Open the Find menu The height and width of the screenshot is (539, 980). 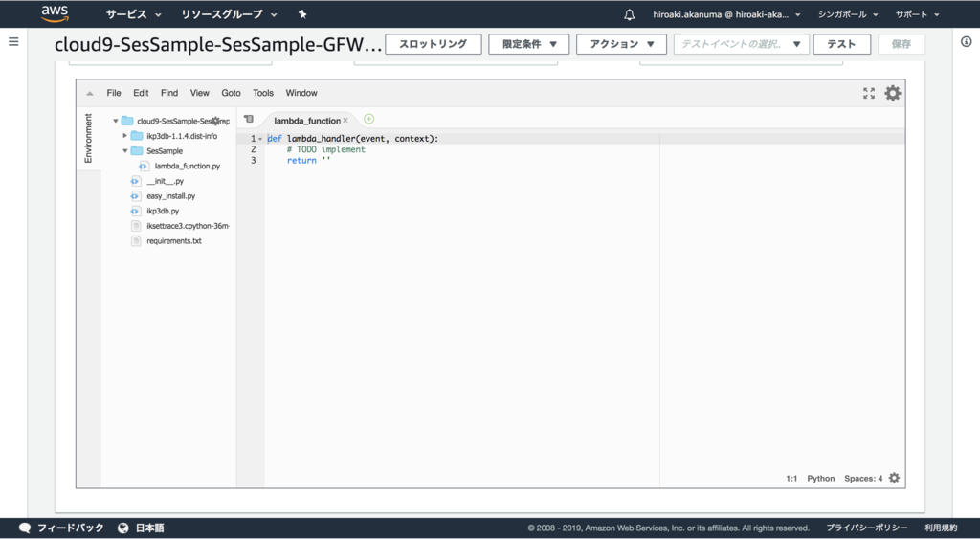(x=169, y=93)
